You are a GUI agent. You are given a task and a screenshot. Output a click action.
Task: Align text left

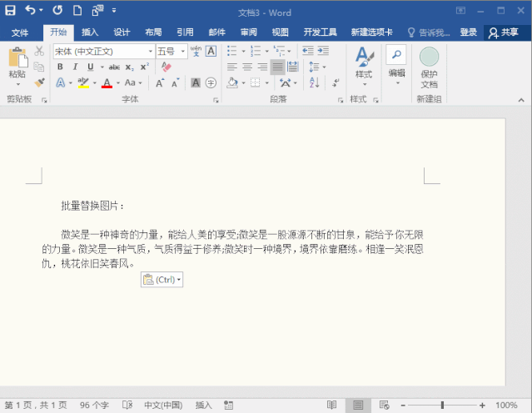click(x=232, y=67)
